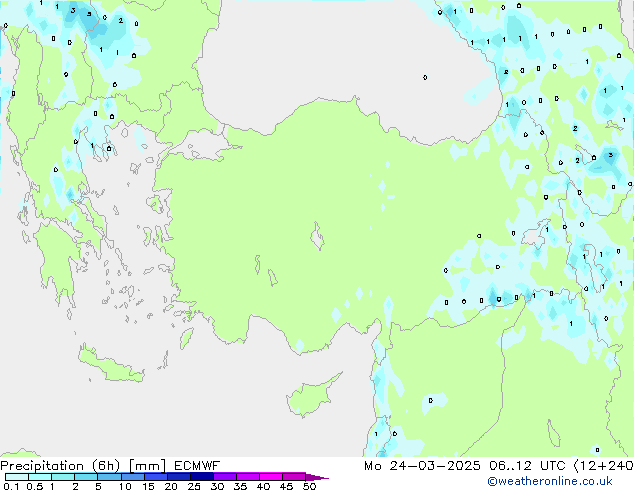Click the island of Crete on the map
The image size is (634, 490).
coord(111,366)
